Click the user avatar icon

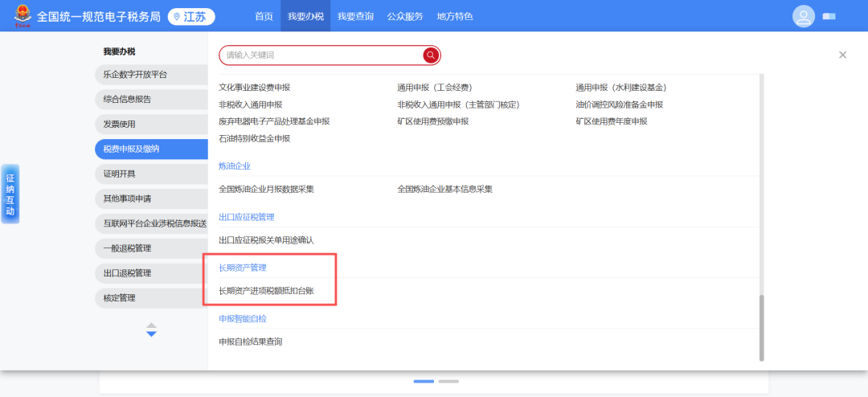click(x=803, y=16)
